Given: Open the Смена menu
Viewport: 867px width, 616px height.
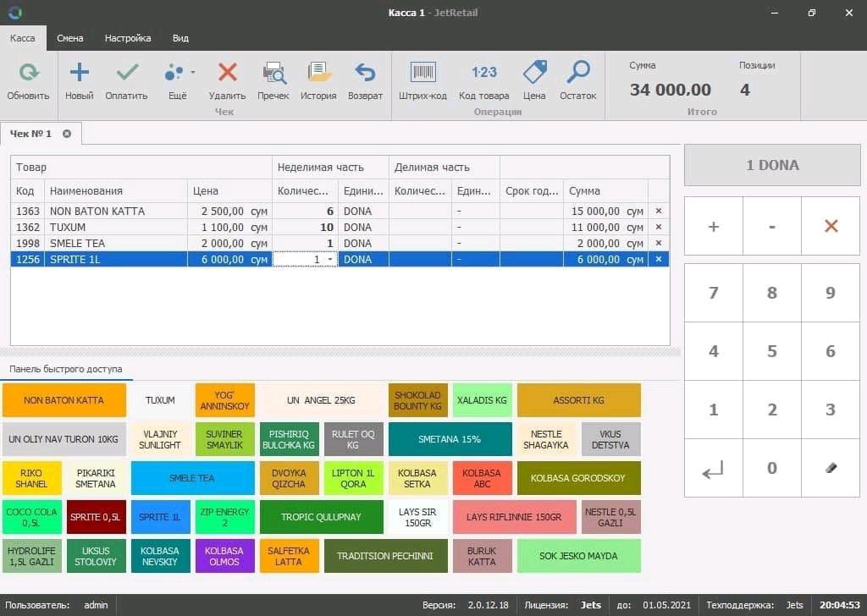Looking at the screenshot, I should (x=69, y=38).
